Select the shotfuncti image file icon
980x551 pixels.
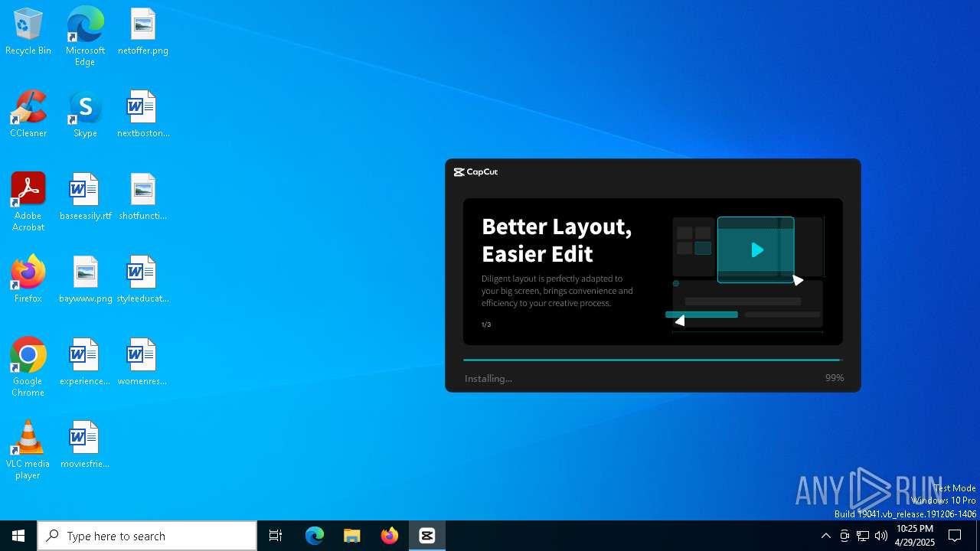pyautogui.click(x=142, y=197)
